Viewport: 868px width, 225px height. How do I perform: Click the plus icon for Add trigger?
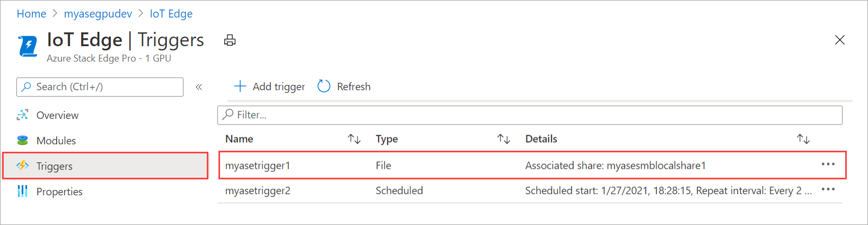click(240, 86)
